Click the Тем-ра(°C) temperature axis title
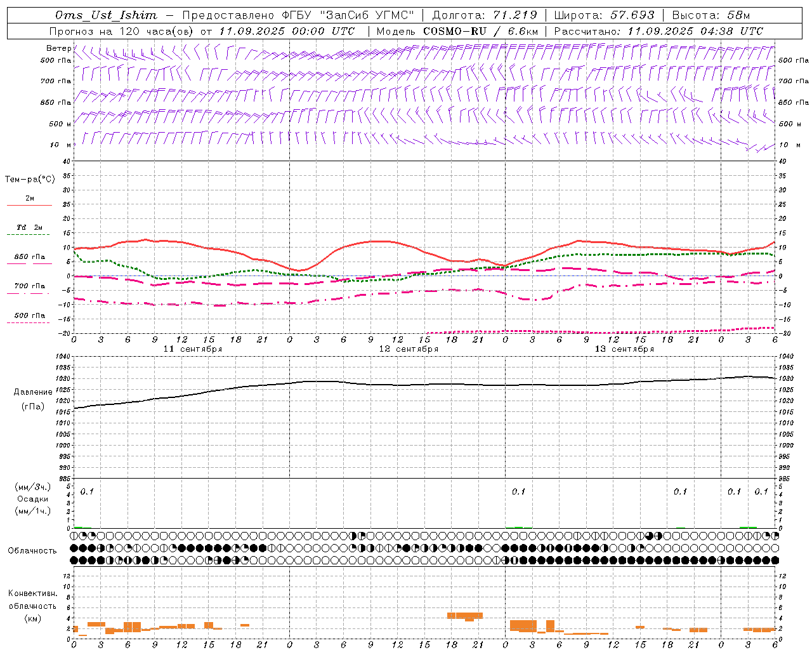 pos(30,180)
